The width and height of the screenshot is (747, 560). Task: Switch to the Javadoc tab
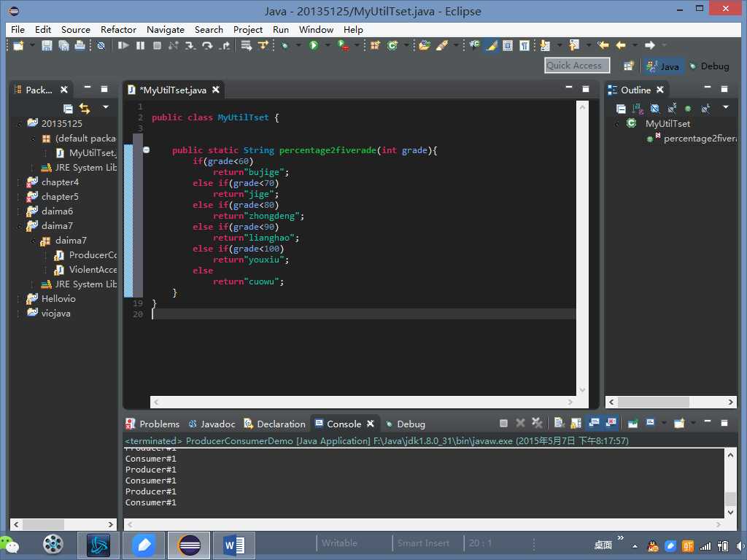tap(212, 424)
